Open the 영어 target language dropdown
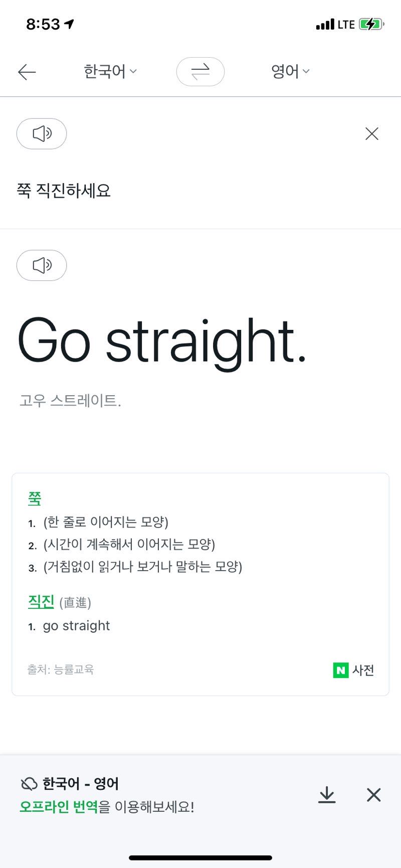Viewport: 401px width, 868px height. pos(290,72)
